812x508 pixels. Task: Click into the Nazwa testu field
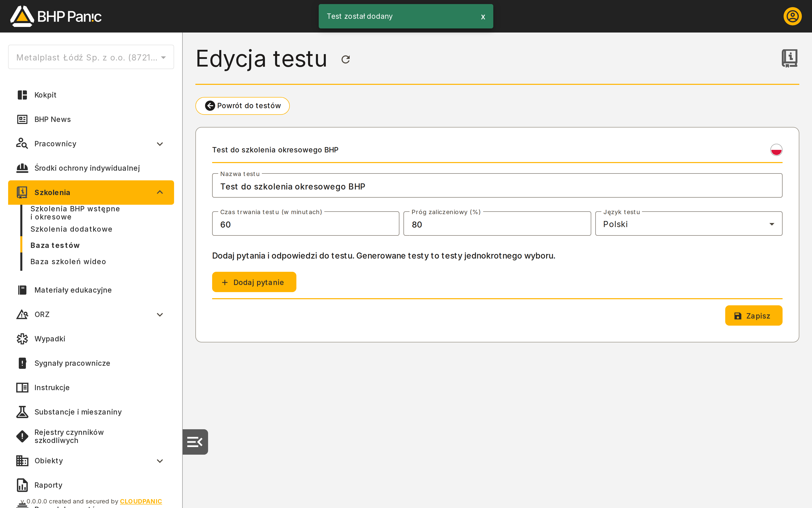click(497, 186)
